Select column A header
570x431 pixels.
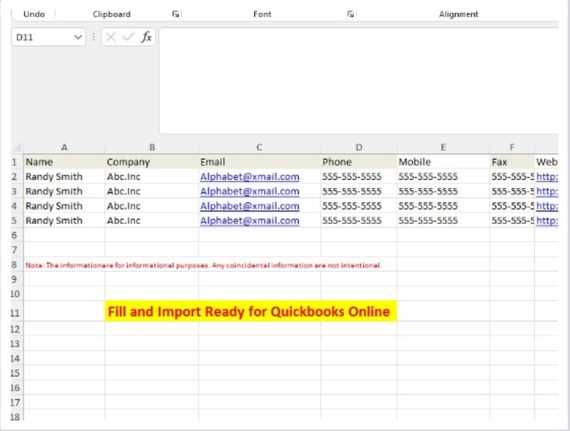64,148
